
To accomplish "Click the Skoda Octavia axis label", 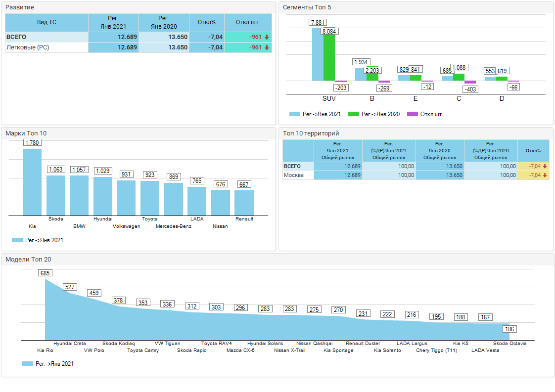I will (509, 343).
